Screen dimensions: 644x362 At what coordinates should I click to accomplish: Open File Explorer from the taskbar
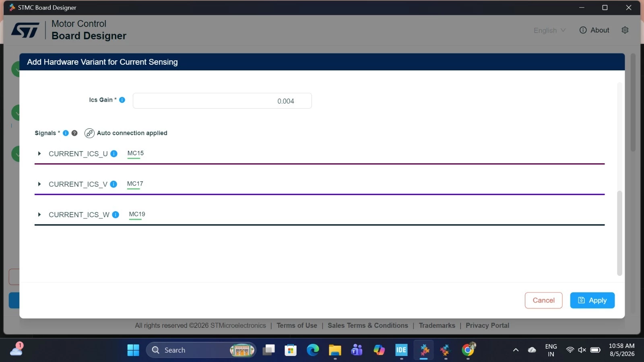(335, 350)
